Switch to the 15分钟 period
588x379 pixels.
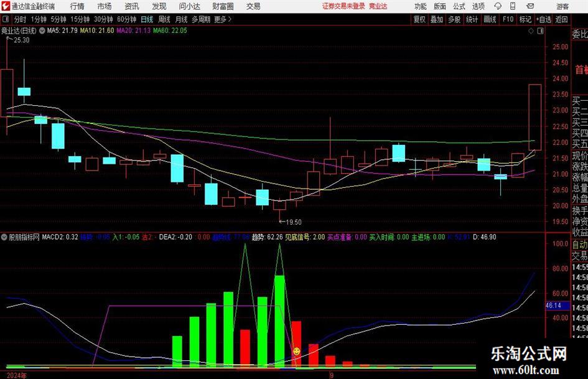point(80,19)
